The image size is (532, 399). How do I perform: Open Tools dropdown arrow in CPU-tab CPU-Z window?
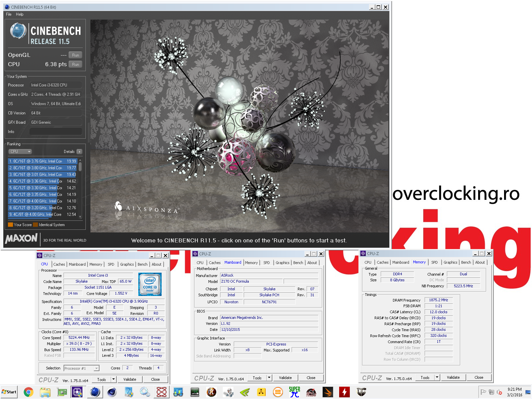[x=113, y=379]
